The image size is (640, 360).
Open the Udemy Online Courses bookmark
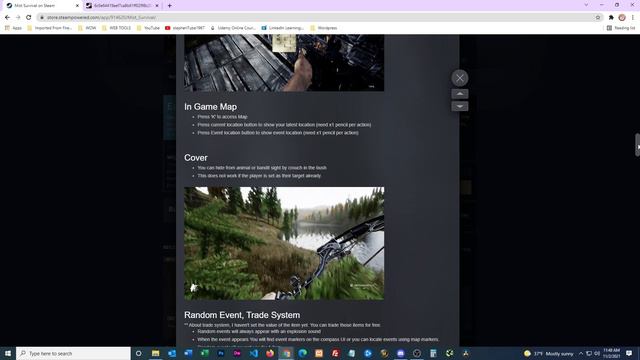tap(233, 28)
